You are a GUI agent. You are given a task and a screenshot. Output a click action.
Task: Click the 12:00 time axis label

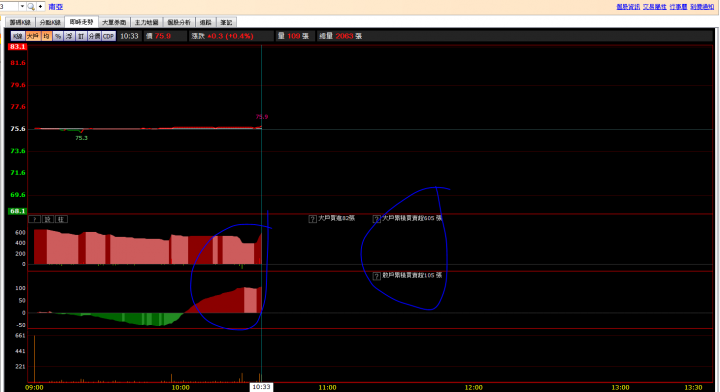click(473, 387)
